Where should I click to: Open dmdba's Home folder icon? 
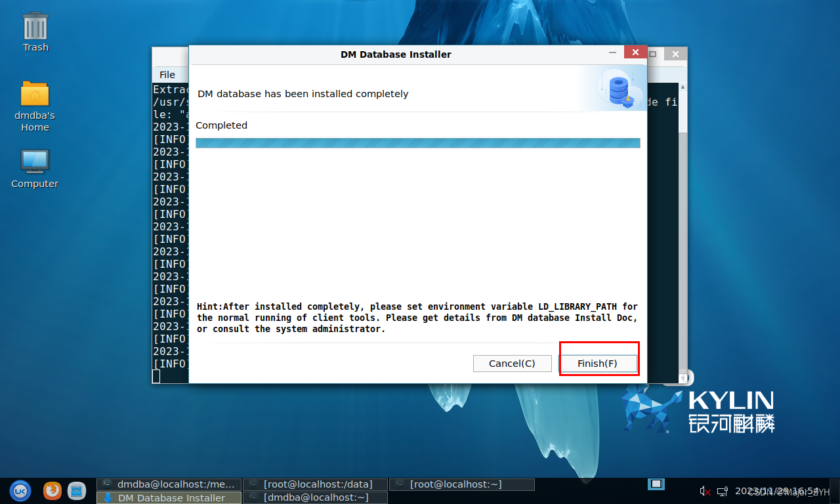coord(35,105)
